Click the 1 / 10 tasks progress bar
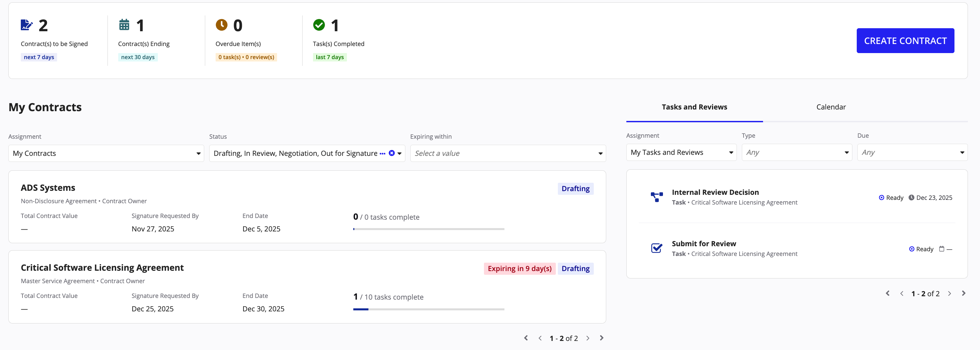The image size is (980, 350). 429,309
